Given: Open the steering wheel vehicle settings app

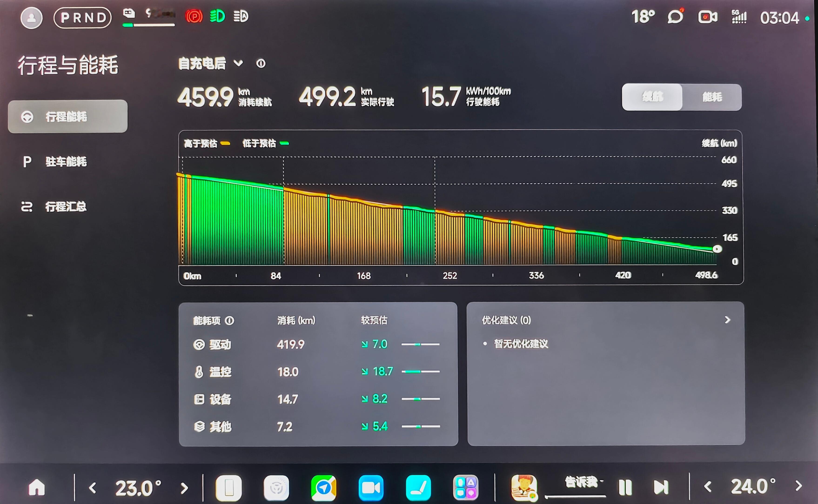Looking at the screenshot, I should coord(276,488).
